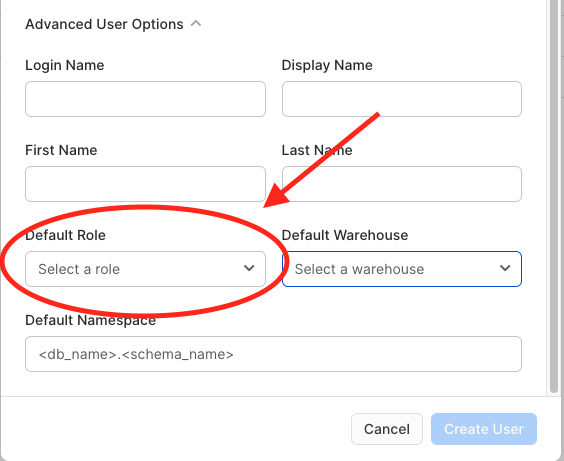Click the Login Name label
Viewport: 564px width, 461px height.
(65, 65)
